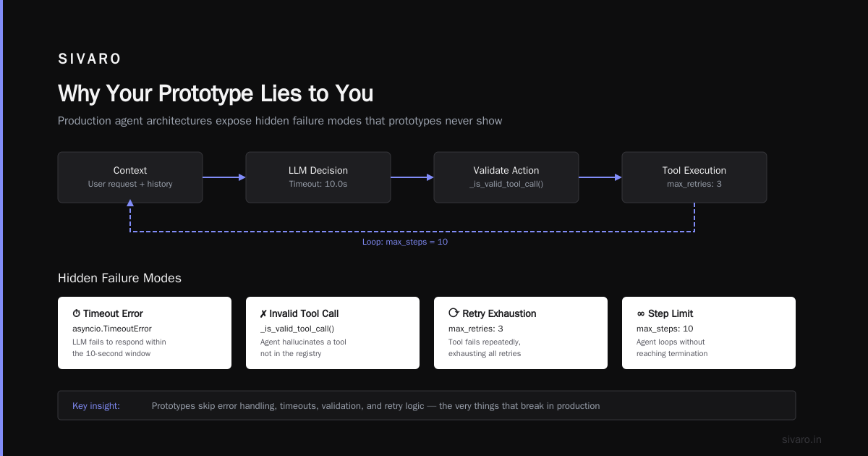The height and width of the screenshot is (456, 868).
Task: Open the Step Limit card
Action: tap(709, 333)
